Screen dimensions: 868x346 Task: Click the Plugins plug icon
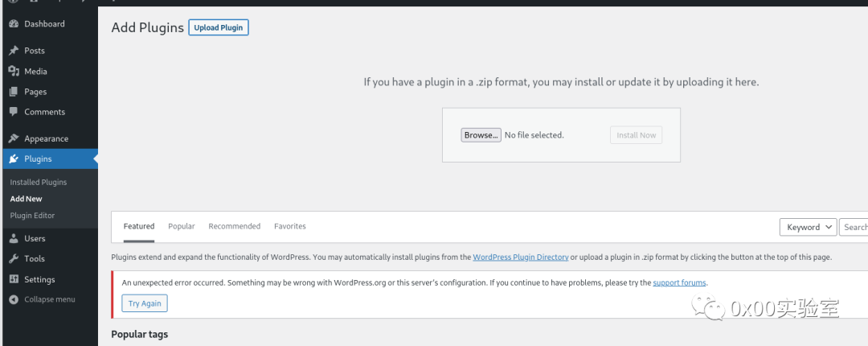14,159
